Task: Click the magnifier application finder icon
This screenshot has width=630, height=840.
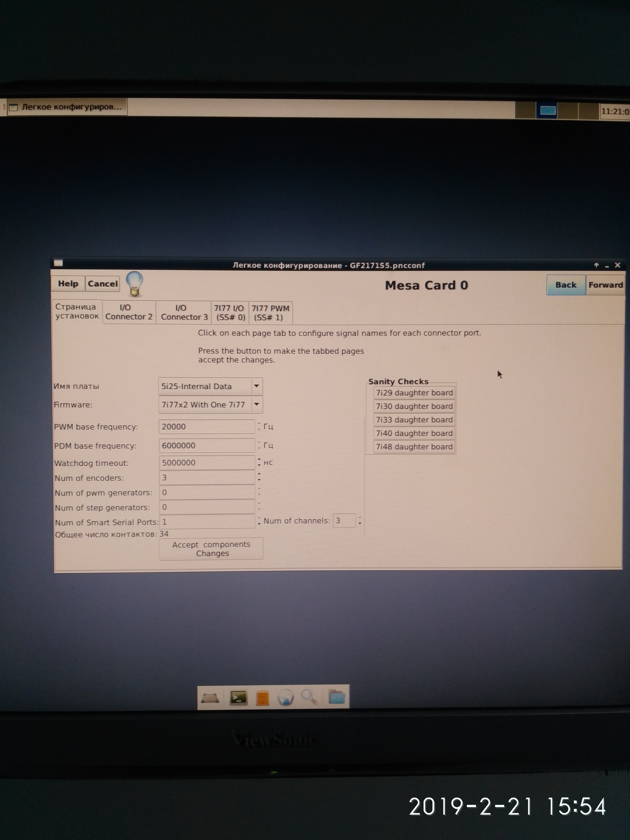Action: pos(310,697)
